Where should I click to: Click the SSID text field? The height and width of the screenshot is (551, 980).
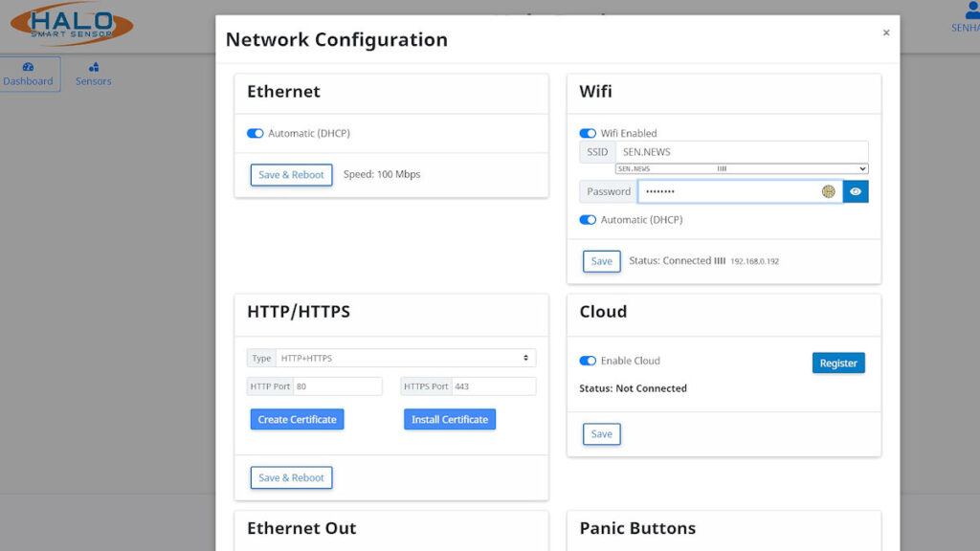[x=742, y=152]
